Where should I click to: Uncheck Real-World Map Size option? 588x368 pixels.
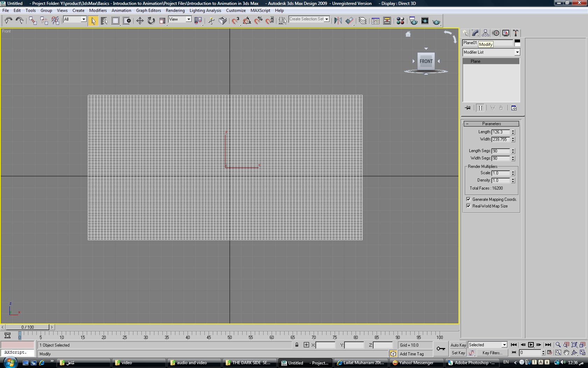468,206
